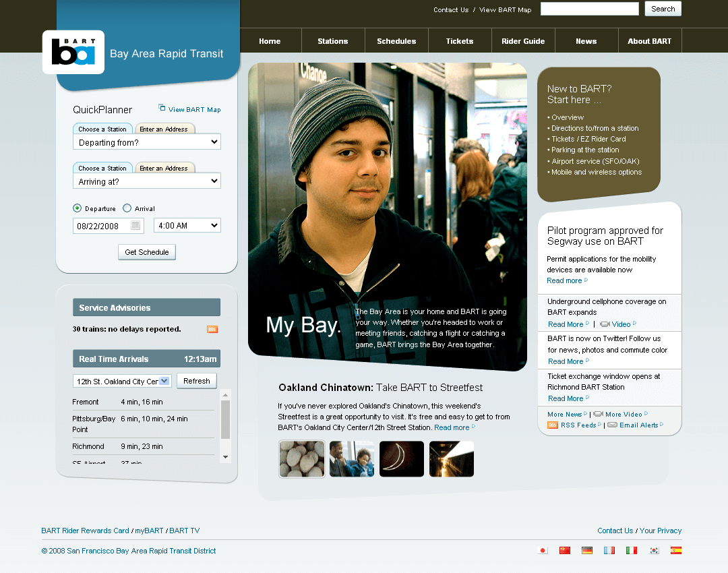
Task: Click the 08/22/2008 date field
Action: (108, 226)
